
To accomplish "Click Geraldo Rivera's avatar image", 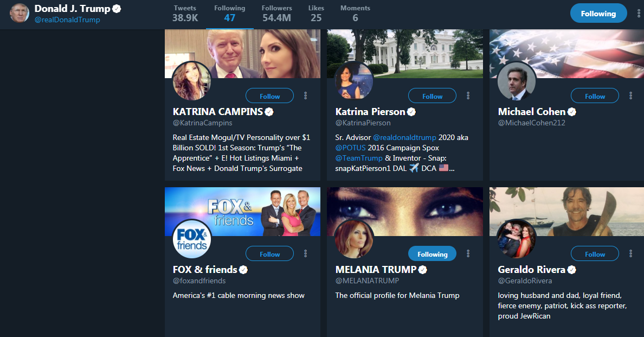I will [x=517, y=239].
